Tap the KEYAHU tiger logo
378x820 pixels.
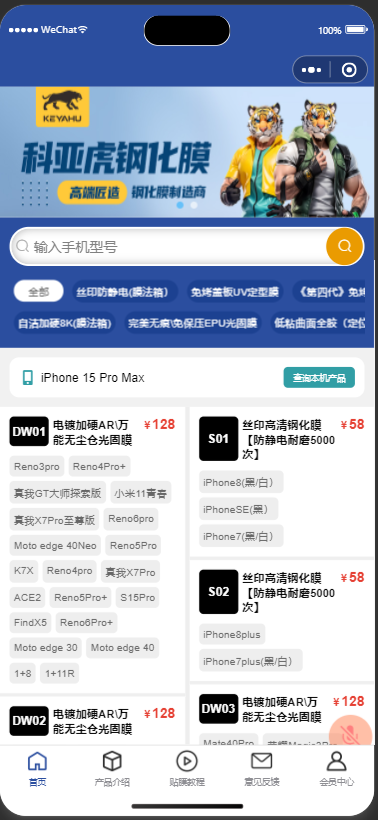click(62, 107)
